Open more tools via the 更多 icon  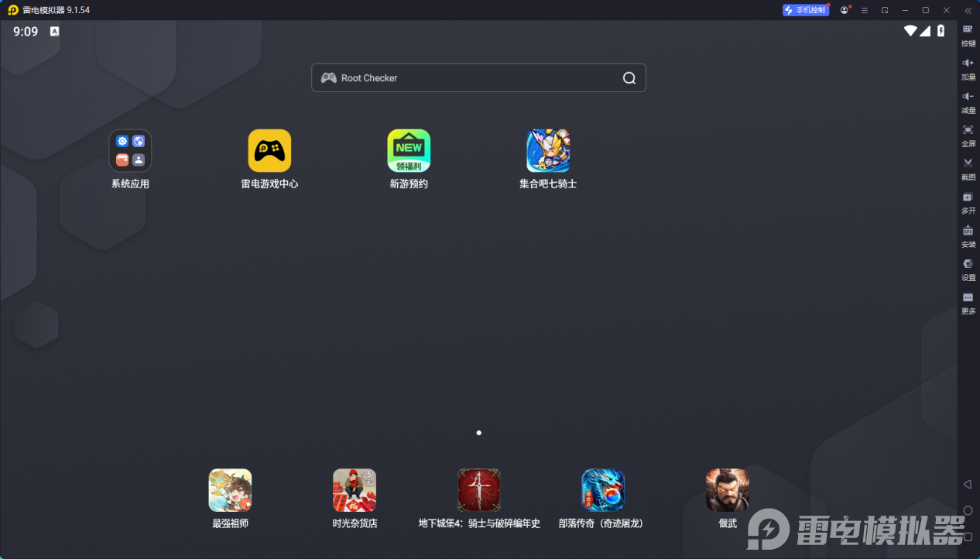pyautogui.click(x=968, y=304)
